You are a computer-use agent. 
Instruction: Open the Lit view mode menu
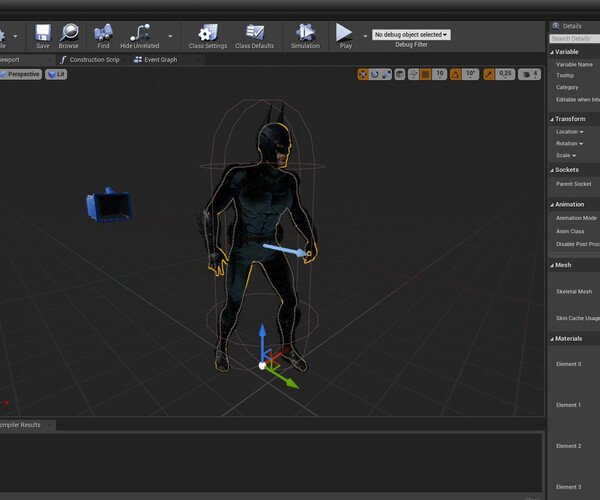56,74
